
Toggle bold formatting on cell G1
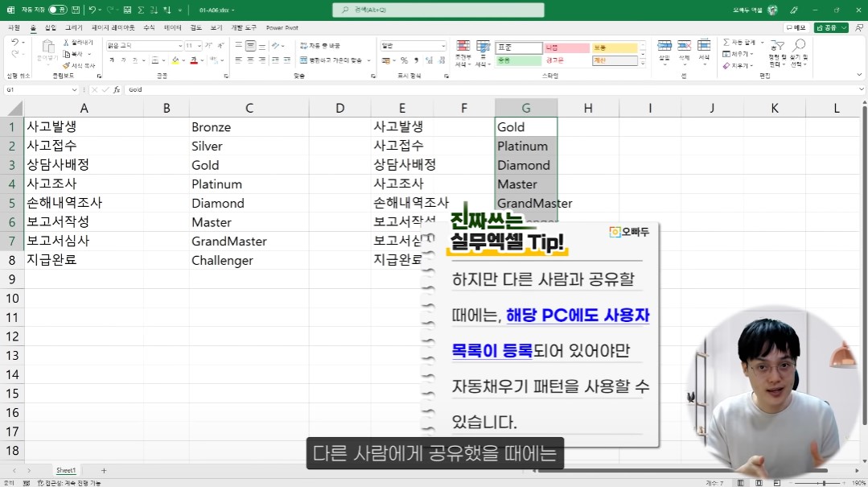pos(111,60)
